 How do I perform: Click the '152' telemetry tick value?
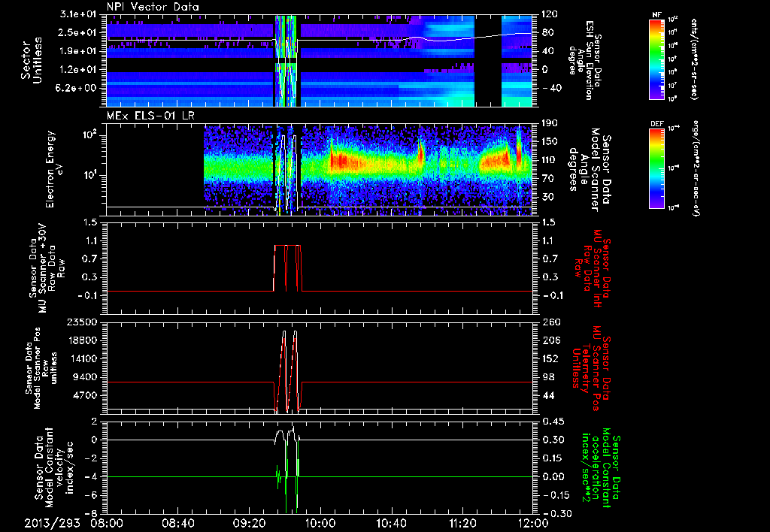pos(550,358)
